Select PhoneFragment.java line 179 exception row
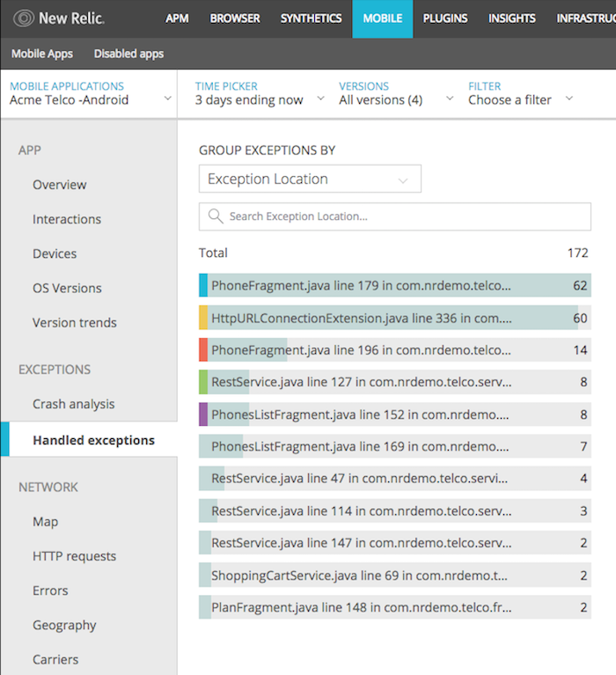This screenshot has width=616, height=675. pos(395,285)
